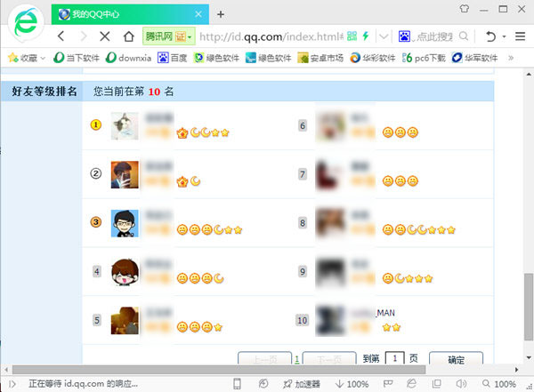Click rank 4 cartoon face avatar

[x=125, y=272]
